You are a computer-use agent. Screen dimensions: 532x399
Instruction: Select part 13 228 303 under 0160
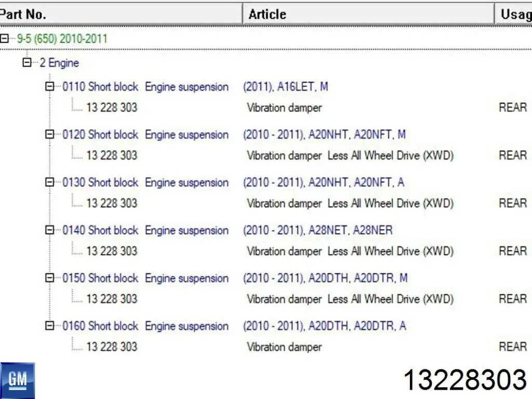click(112, 347)
